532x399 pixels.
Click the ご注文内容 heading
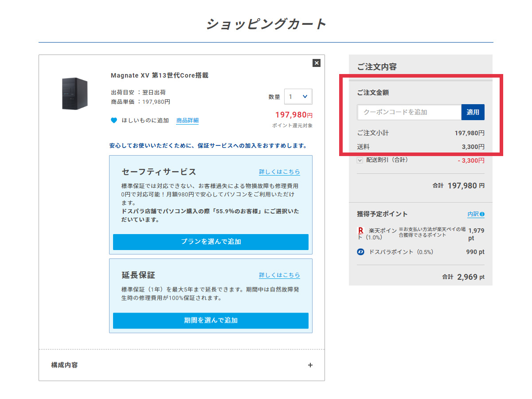pyautogui.click(x=377, y=67)
